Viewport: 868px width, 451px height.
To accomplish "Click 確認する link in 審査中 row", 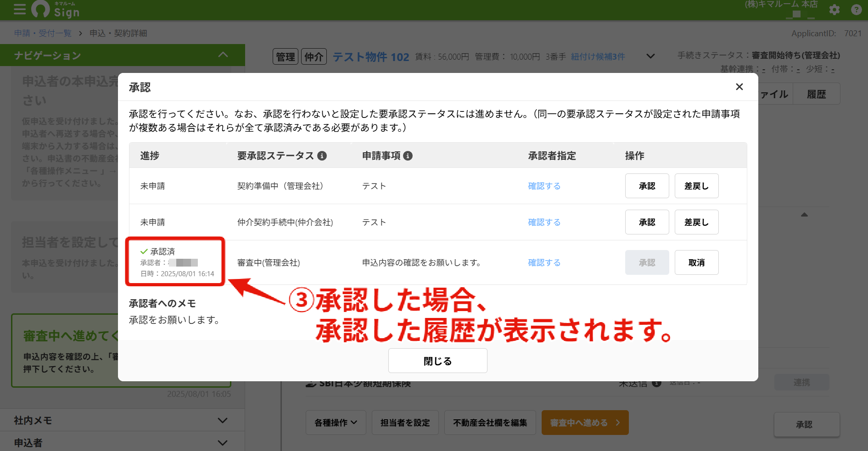I will click(x=544, y=262).
